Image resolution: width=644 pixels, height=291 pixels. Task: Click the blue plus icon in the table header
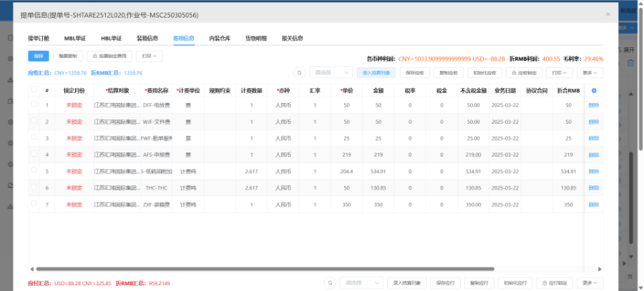point(594,91)
